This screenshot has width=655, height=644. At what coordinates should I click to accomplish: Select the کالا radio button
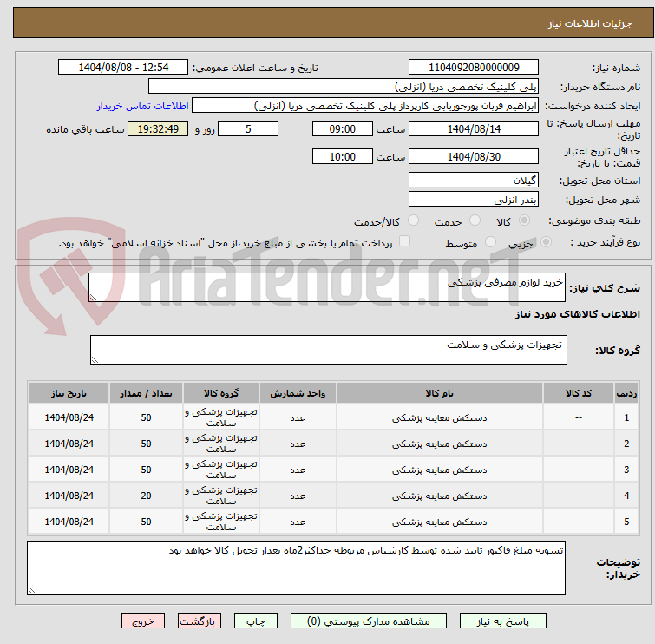(x=524, y=220)
